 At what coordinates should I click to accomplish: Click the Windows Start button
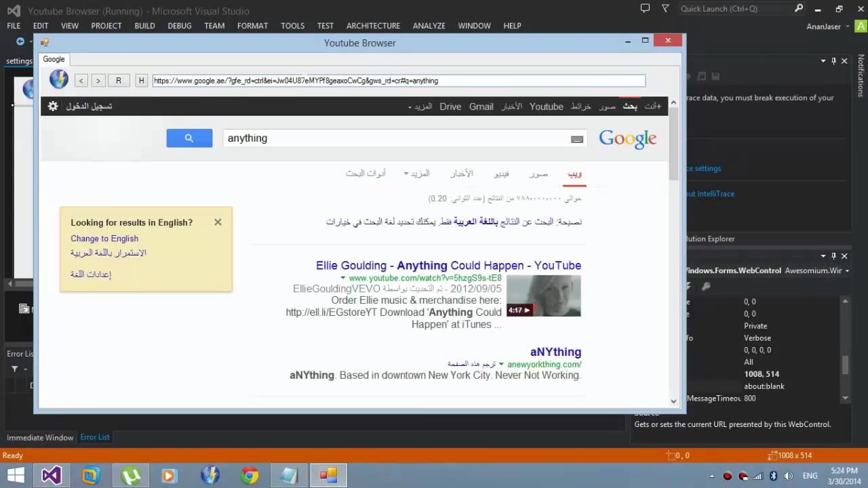(x=15, y=476)
